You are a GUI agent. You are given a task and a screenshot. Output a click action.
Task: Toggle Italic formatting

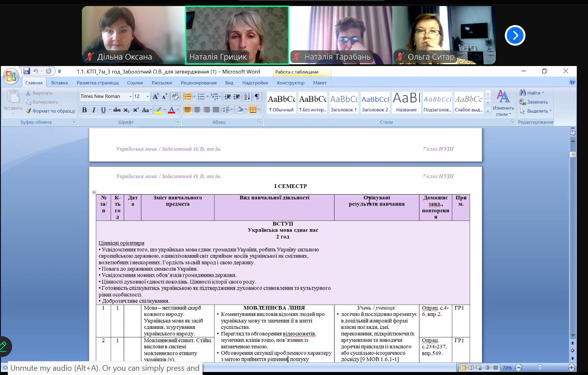[94, 110]
